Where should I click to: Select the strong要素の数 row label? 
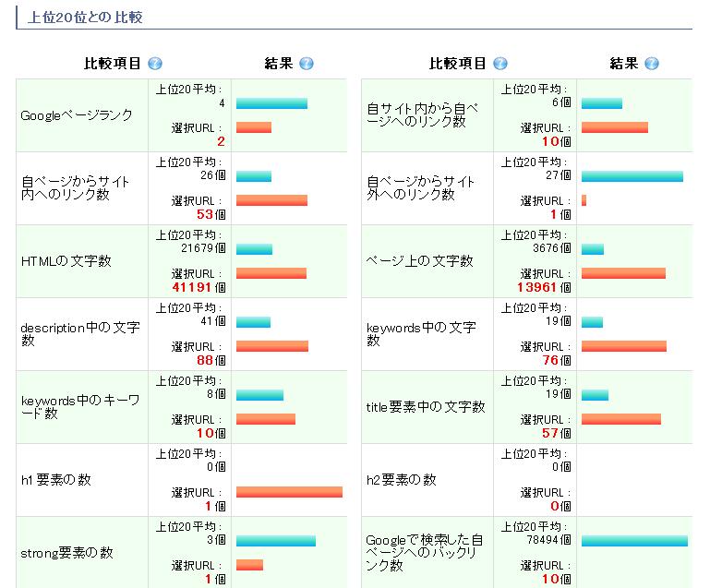[x=66, y=553]
